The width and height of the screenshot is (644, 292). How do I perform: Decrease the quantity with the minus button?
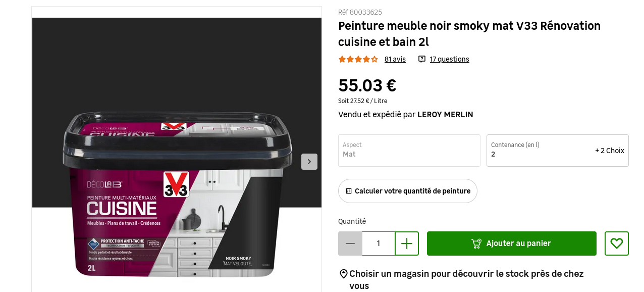pos(350,244)
